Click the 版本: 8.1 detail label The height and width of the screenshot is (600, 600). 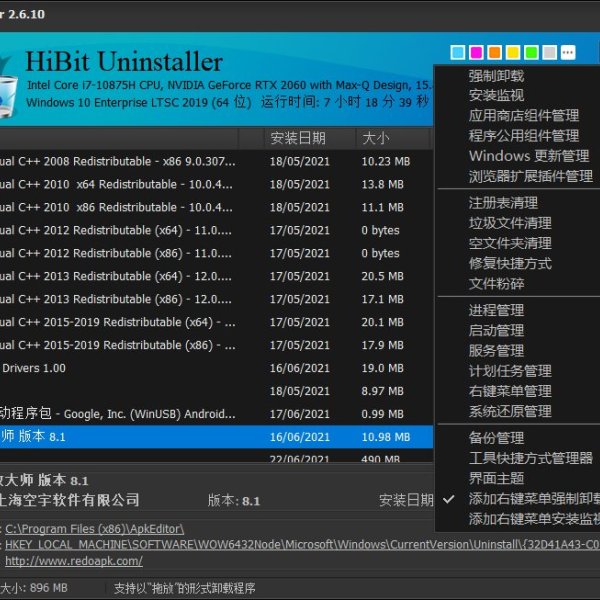point(234,501)
